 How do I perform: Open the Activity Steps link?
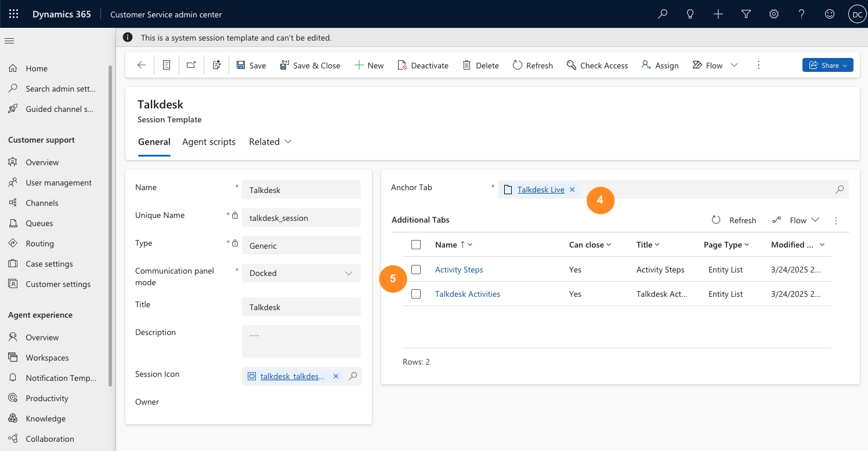[459, 270]
